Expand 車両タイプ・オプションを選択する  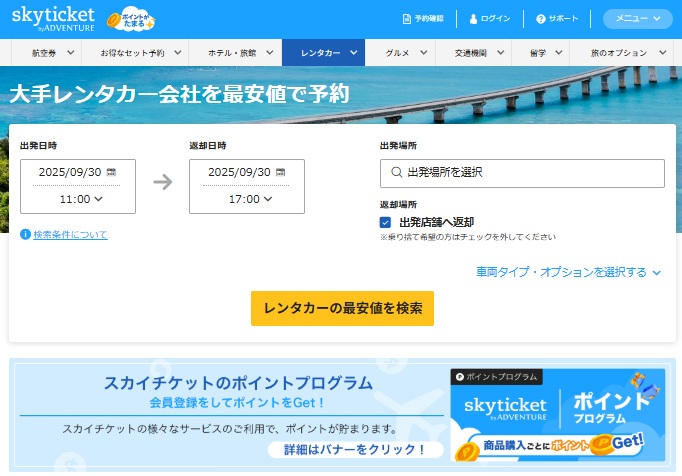568,272
